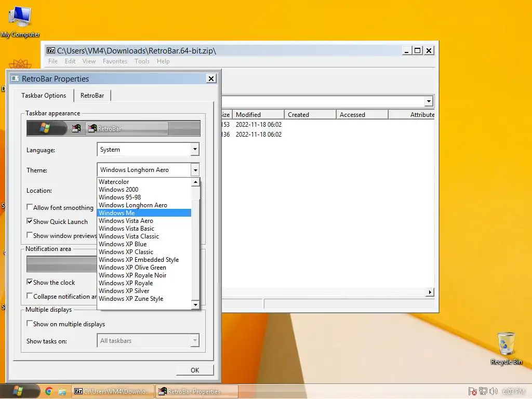
Task: Open the 7-Zip View menu
Action: click(89, 61)
